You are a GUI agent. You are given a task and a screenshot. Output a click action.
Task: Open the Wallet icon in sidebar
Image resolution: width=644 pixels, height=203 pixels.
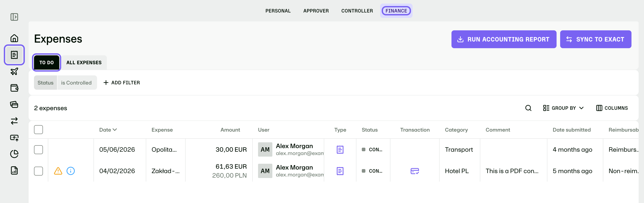tap(14, 88)
